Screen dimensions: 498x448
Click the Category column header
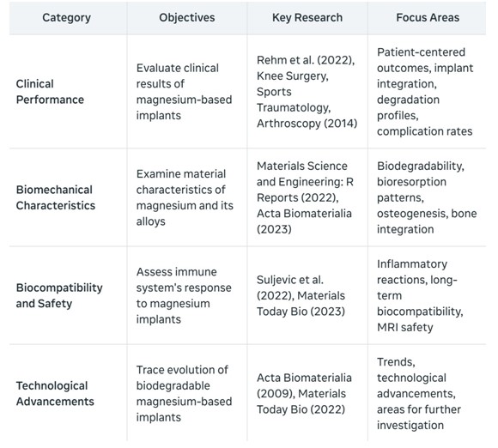tap(66, 18)
